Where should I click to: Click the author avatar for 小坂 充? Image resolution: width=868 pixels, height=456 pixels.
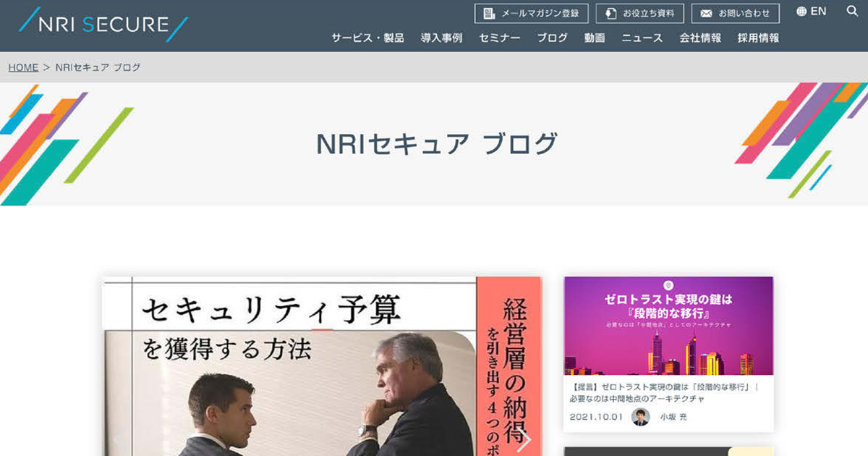pos(640,417)
